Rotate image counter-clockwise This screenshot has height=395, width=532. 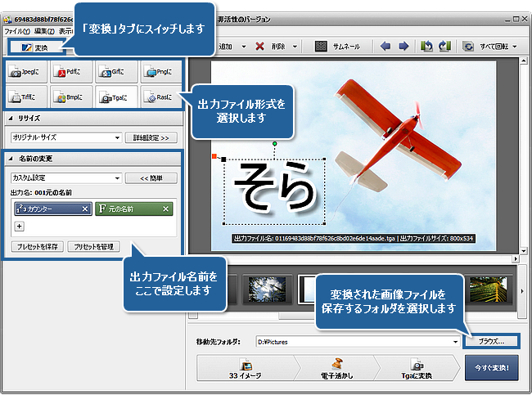(x=426, y=46)
